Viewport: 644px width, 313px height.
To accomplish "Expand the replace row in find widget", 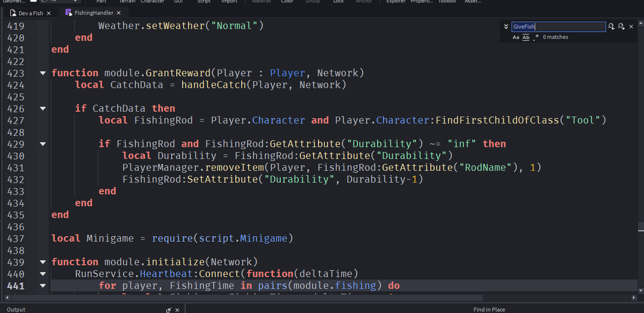I will [506, 27].
